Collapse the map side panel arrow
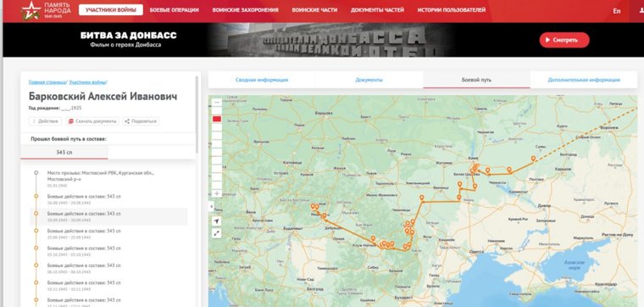 (x=212, y=207)
